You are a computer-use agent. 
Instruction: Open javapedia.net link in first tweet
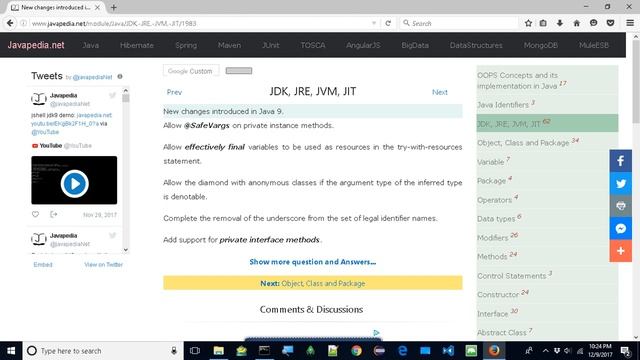[94, 115]
